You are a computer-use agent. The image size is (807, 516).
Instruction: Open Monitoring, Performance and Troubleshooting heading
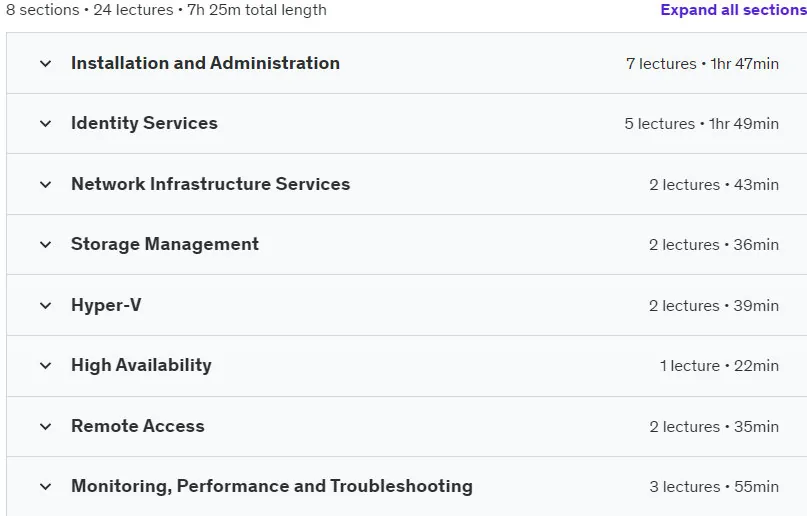(272, 486)
